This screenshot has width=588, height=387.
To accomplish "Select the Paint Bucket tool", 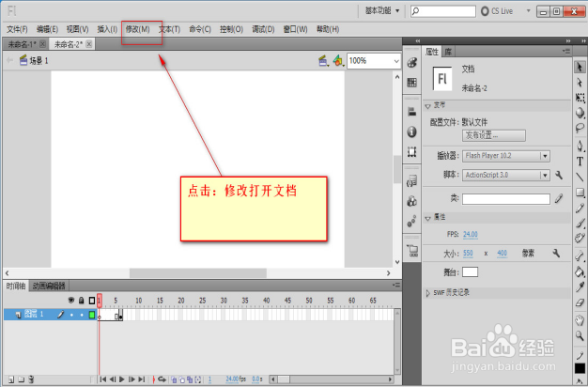I will point(580,271).
